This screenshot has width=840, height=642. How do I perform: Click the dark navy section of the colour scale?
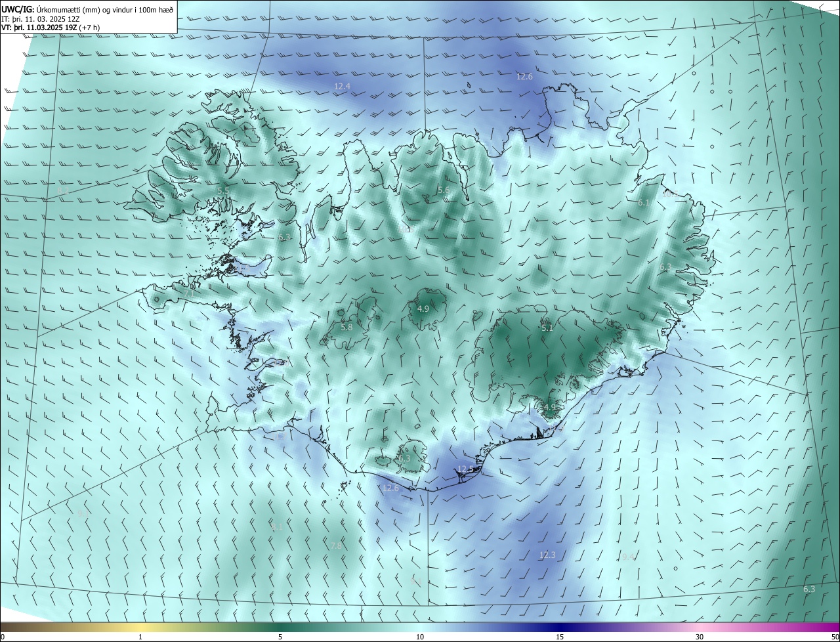pyautogui.click(x=560, y=627)
